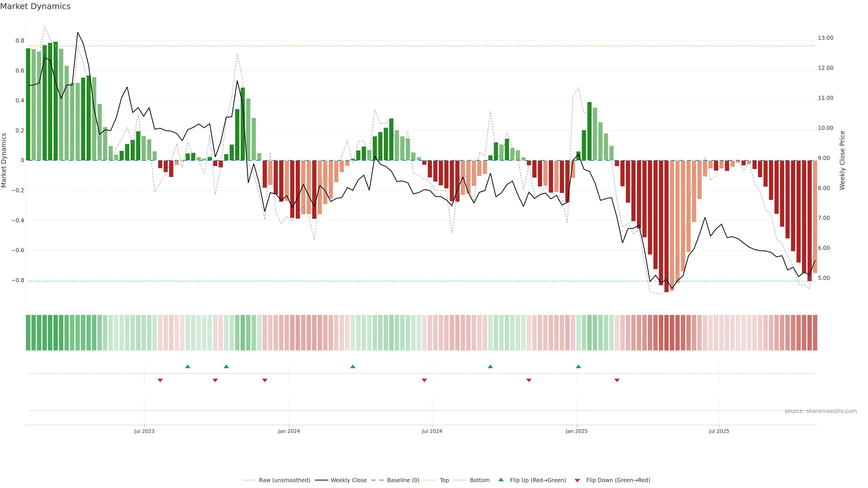Click the Flip Down red triangle legend icon
Image resolution: width=868 pixels, height=488 pixels.
pyautogui.click(x=577, y=480)
